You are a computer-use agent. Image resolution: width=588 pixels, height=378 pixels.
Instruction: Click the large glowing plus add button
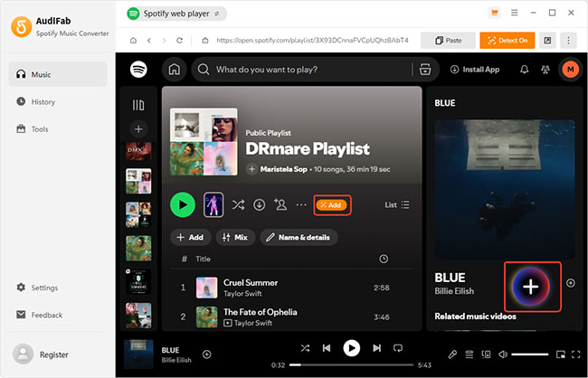[x=531, y=287]
